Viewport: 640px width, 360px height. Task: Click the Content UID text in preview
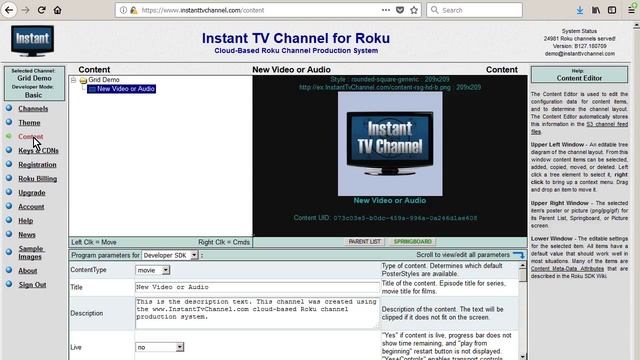pyautogui.click(x=385, y=218)
